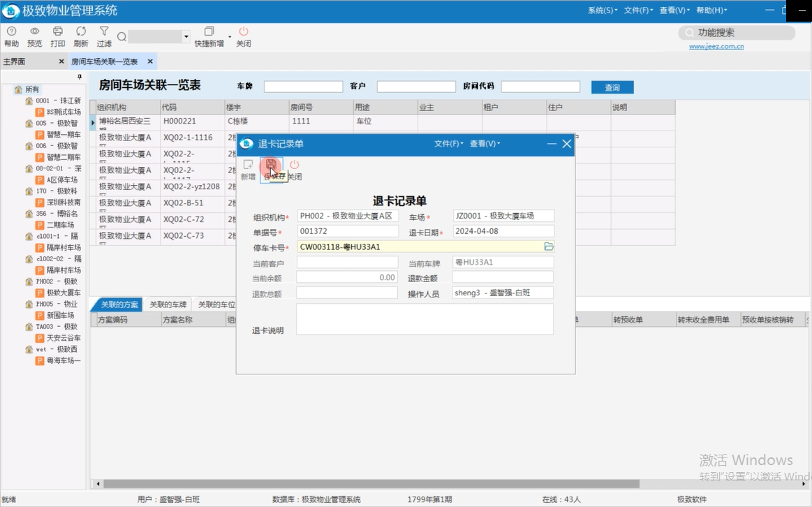Select the 关联的车牌 tab
This screenshot has height=507, width=812.
click(168, 304)
